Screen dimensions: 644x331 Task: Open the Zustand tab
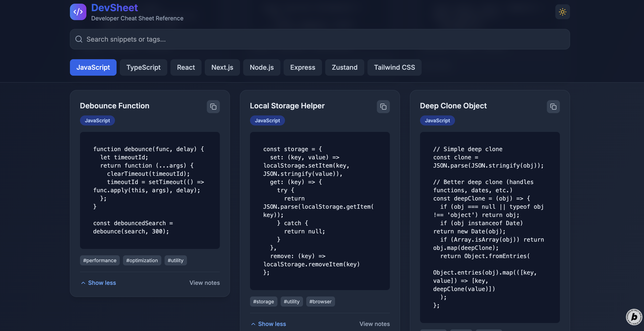pyautogui.click(x=344, y=67)
